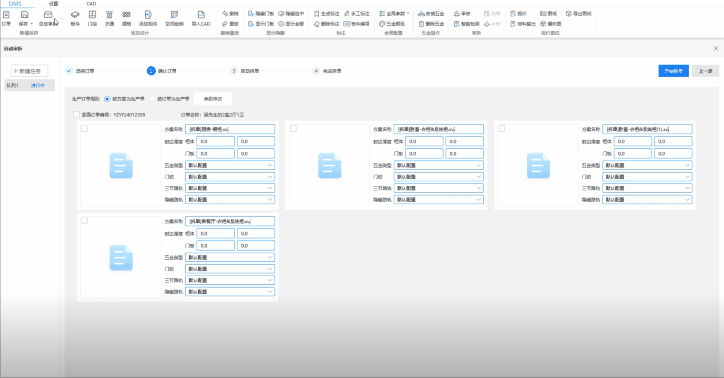The width and height of the screenshot is (724, 378).
Task: Tick the checkbox on the bottom-left scheme card
Action: pos(84,221)
